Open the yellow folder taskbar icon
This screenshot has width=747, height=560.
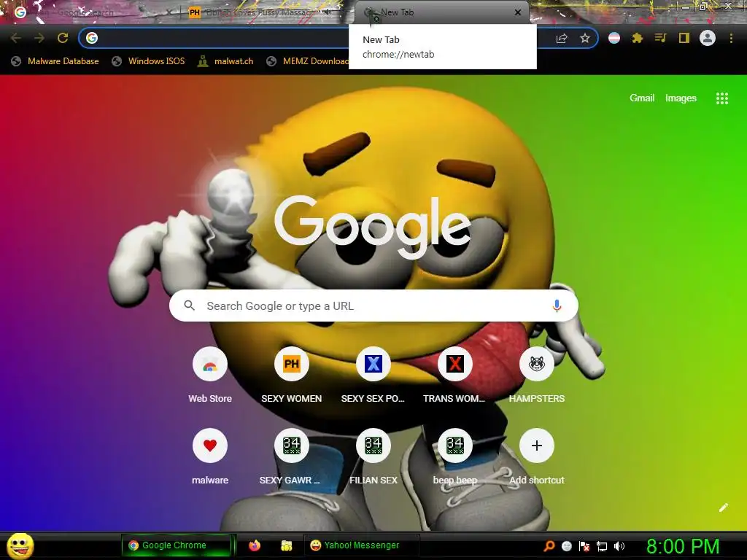point(286,545)
